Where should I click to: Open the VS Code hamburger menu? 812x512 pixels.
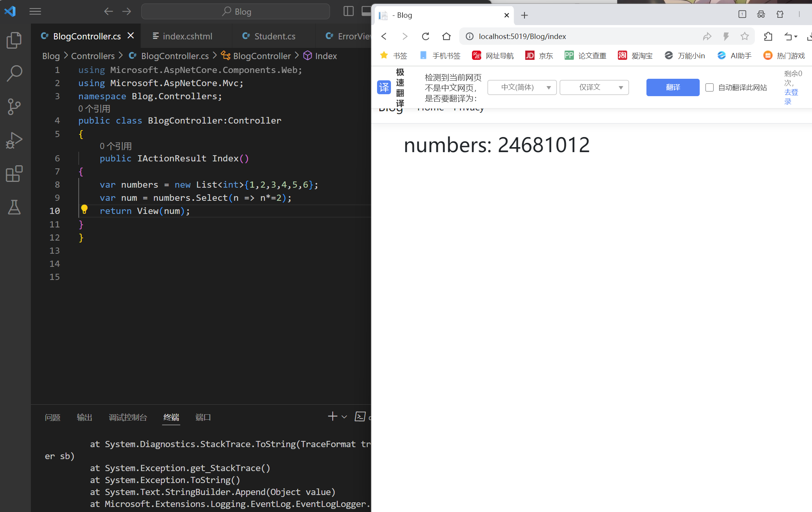(x=35, y=11)
